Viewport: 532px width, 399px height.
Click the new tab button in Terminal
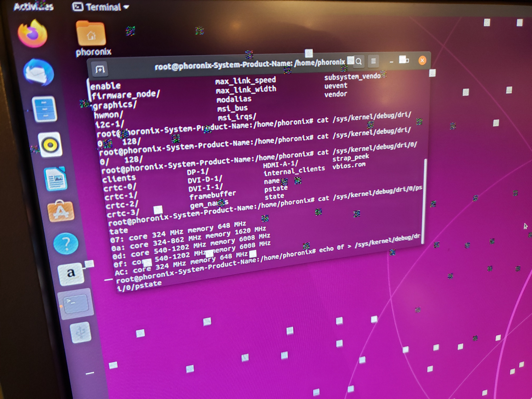click(100, 69)
